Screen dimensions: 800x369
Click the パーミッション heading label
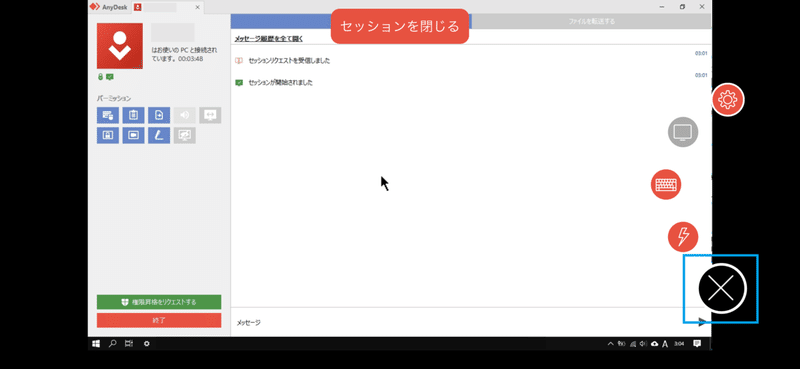click(114, 99)
